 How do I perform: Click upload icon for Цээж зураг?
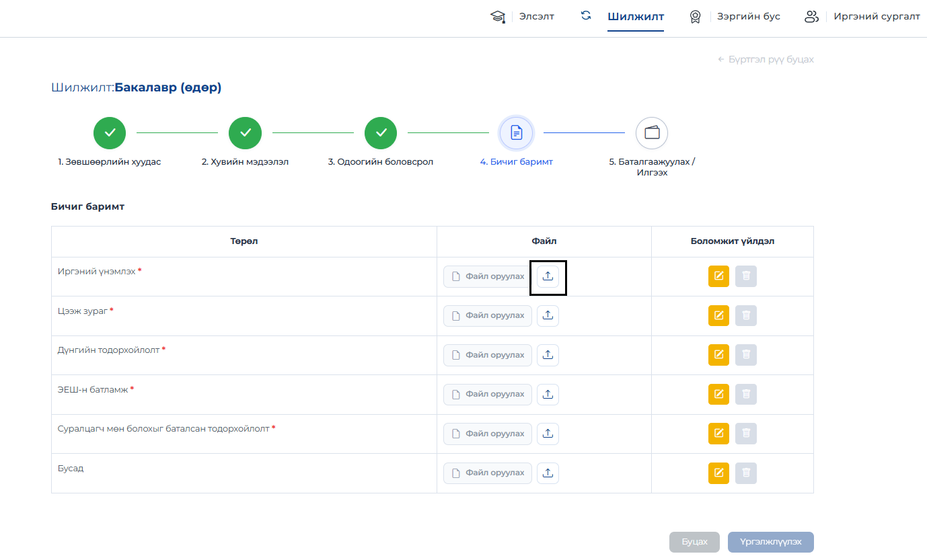point(548,316)
